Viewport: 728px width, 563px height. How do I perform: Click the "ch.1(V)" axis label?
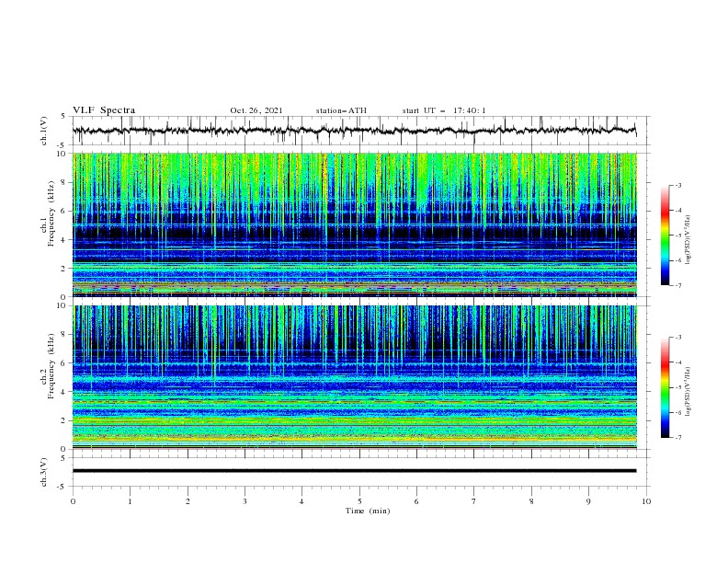pyautogui.click(x=44, y=131)
